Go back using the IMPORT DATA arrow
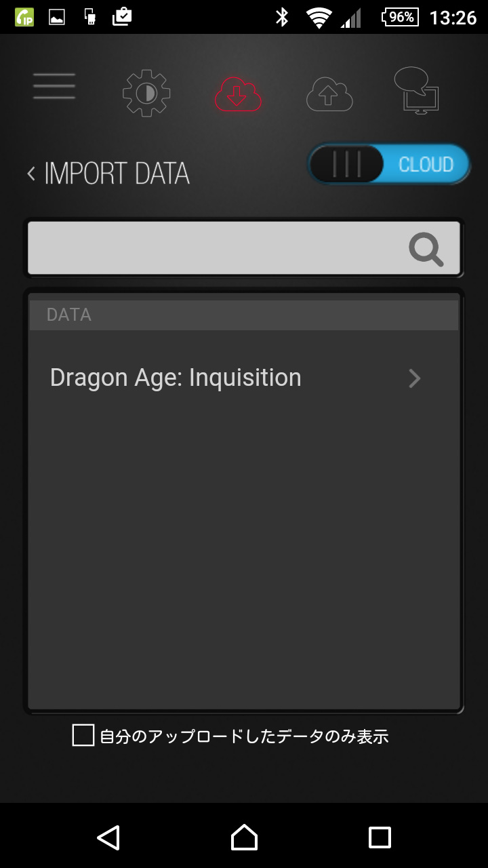Image resolution: width=488 pixels, height=868 pixels. click(31, 174)
